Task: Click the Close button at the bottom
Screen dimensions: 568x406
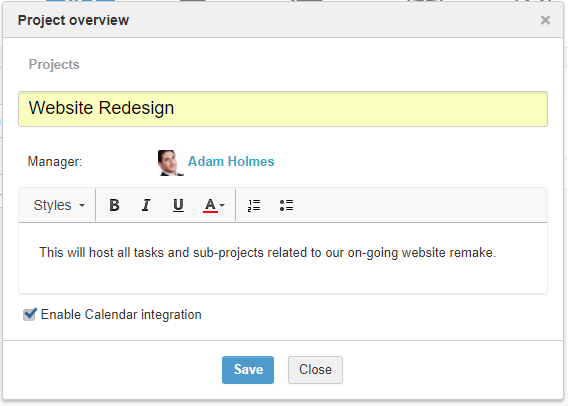Action: 315,370
